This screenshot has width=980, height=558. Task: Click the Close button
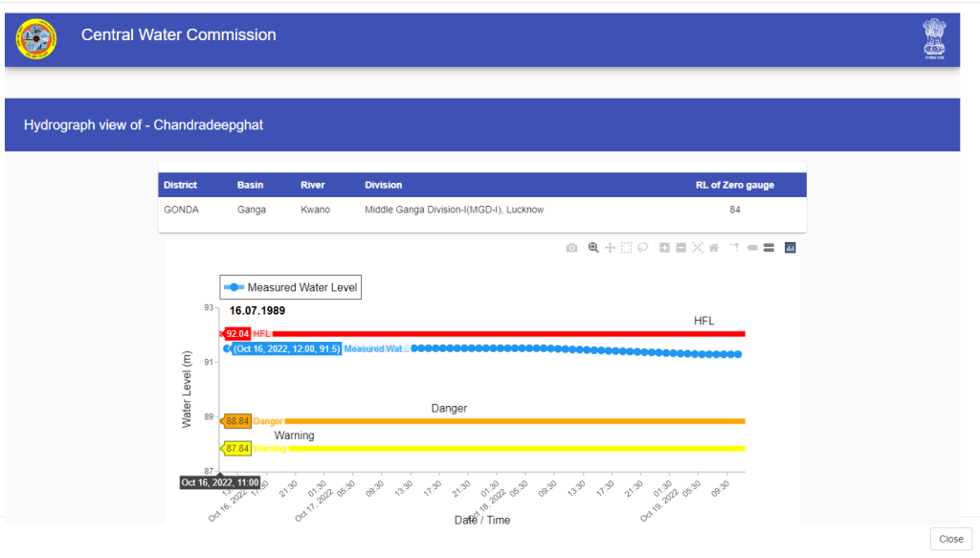click(950, 539)
